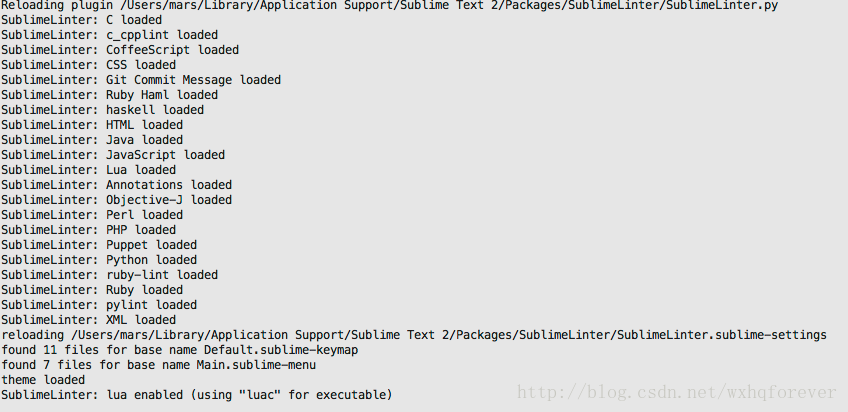This screenshot has width=848, height=412.
Task: Select the 'Annotations loaded' line
Action: pyautogui.click(x=116, y=185)
